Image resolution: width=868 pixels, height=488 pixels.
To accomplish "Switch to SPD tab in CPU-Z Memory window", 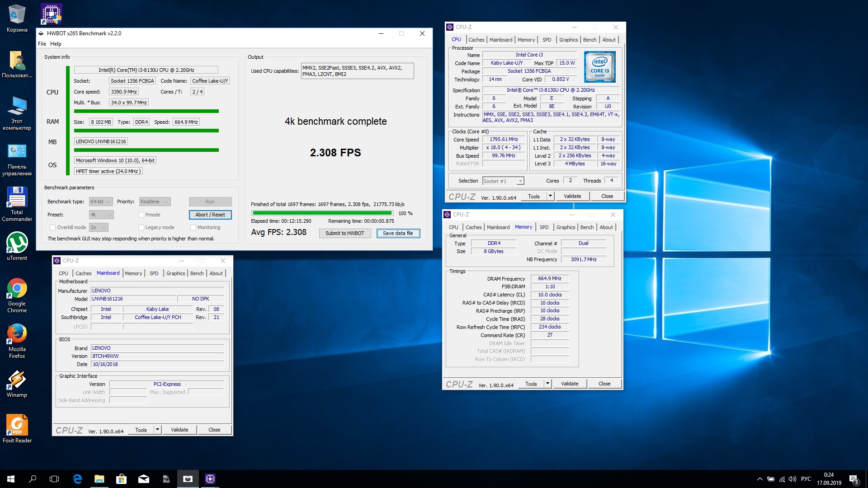I will coord(544,227).
